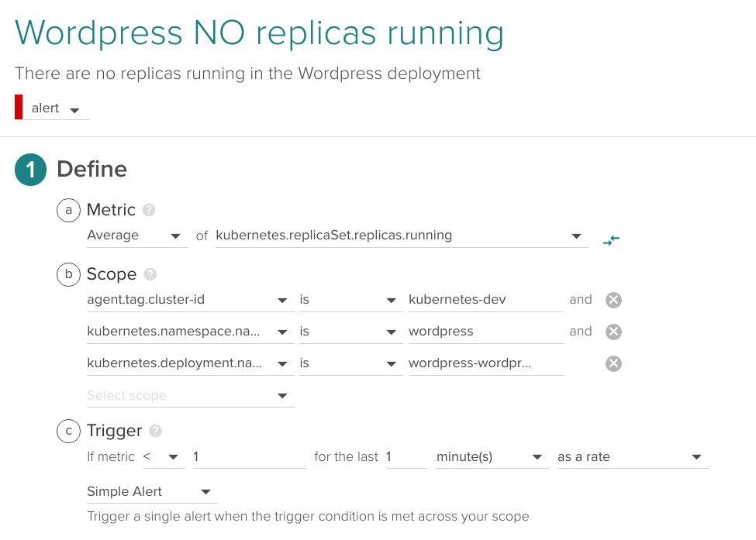The image size is (756, 540).
Task: Open the agent.tag.cluster-id scope key dropdown
Action: [x=191, y=300]
